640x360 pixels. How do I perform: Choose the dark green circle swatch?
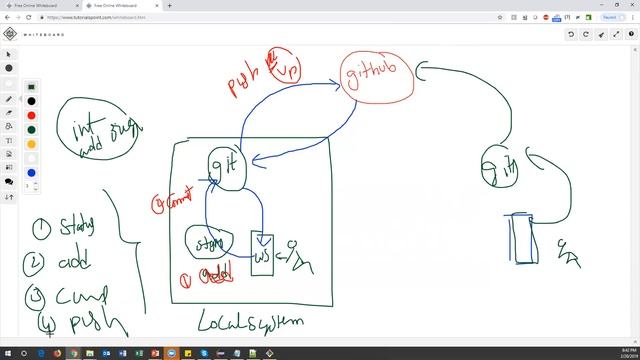tap(31, 130)
